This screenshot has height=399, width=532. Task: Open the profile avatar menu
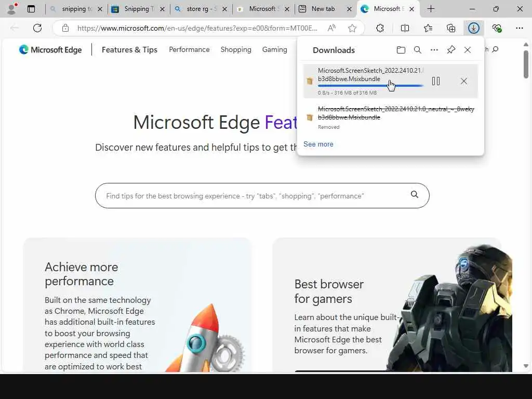12,9
